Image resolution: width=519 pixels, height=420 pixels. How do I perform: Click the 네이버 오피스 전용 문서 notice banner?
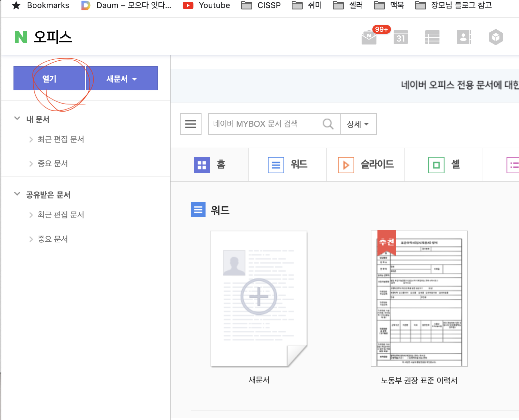[x=345, y=85]
